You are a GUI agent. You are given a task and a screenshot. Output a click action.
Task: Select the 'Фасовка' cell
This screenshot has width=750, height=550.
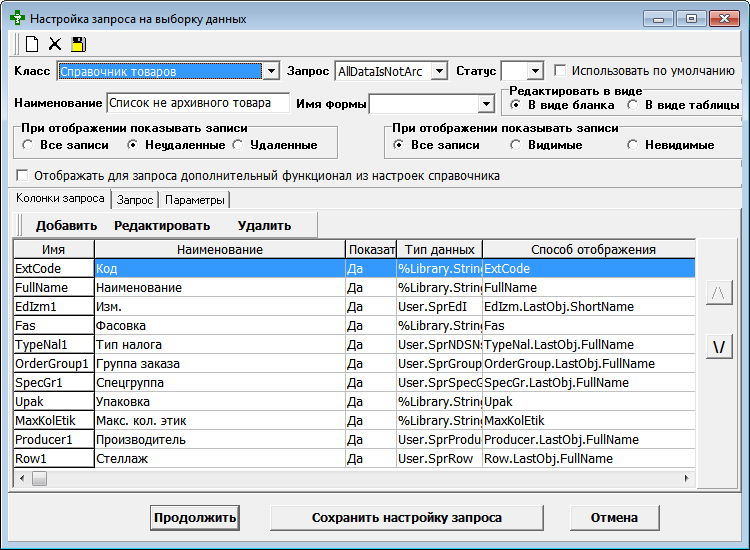(220, 326)
